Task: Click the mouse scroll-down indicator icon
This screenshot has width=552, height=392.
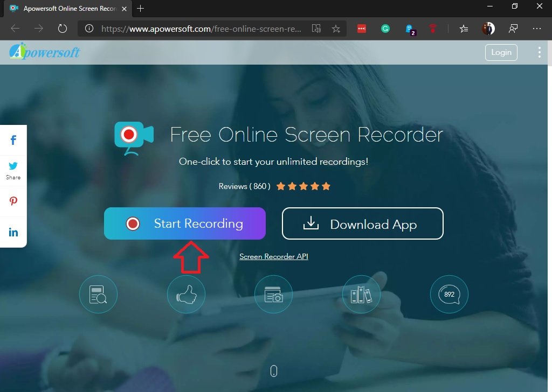Action: (274, 371)
